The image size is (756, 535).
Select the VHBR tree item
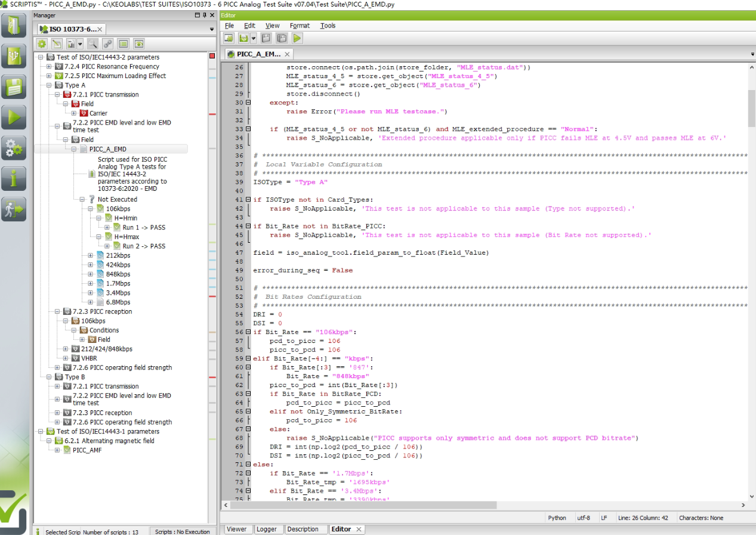click(x=89, y=358)
